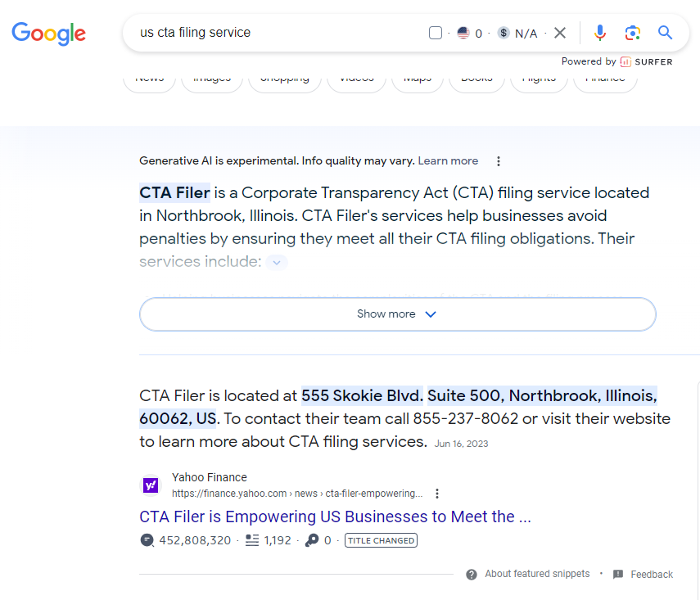Select the traffic icon beside 452,808,320
The width and height of the screenshot is (700, 600).
[x=147, y=540]
